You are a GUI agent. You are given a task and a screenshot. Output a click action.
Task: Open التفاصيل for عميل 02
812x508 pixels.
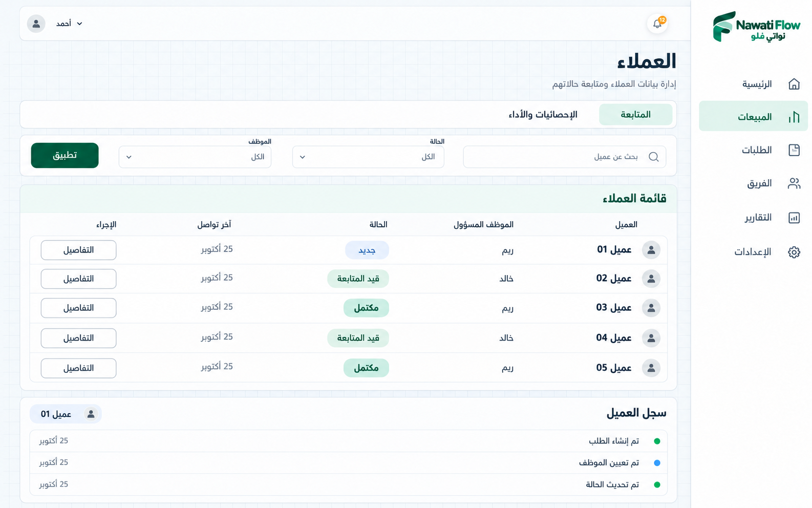click(x=78, y=279)
